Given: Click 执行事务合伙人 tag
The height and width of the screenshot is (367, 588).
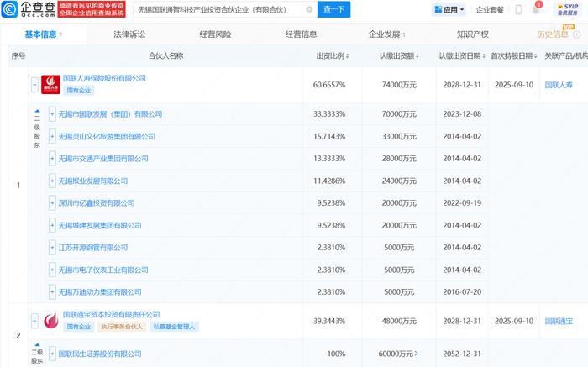Looking at the screenshot, I should pos(122,327).
